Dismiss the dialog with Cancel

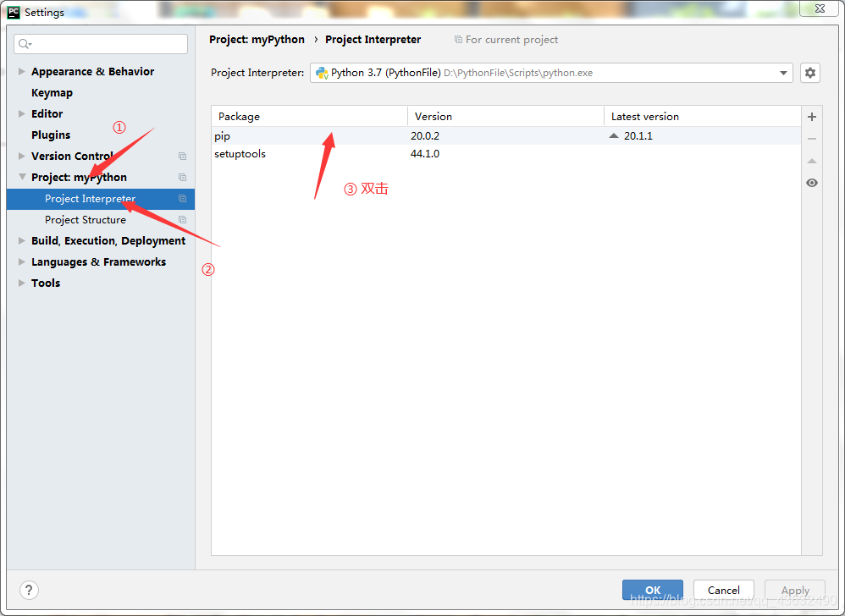tap(723, 590)
